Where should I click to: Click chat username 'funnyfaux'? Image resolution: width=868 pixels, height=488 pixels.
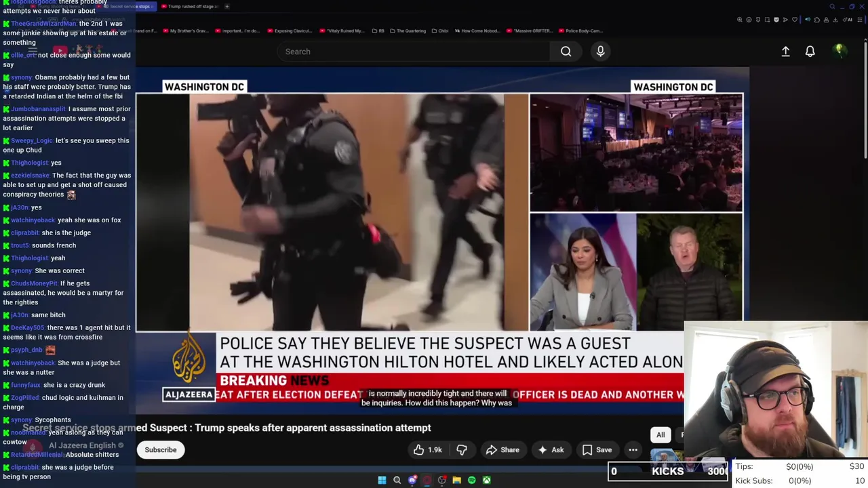click(x=26, y=384)
